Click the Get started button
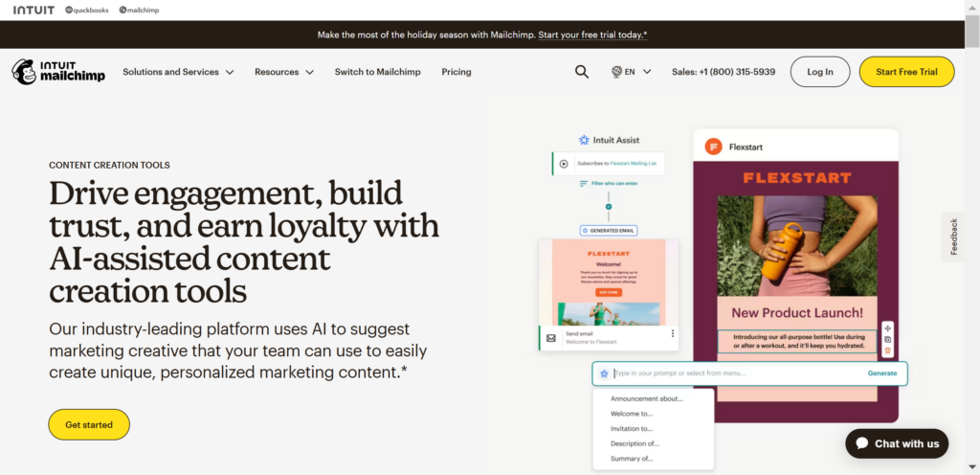 click(x=89, y=424)
